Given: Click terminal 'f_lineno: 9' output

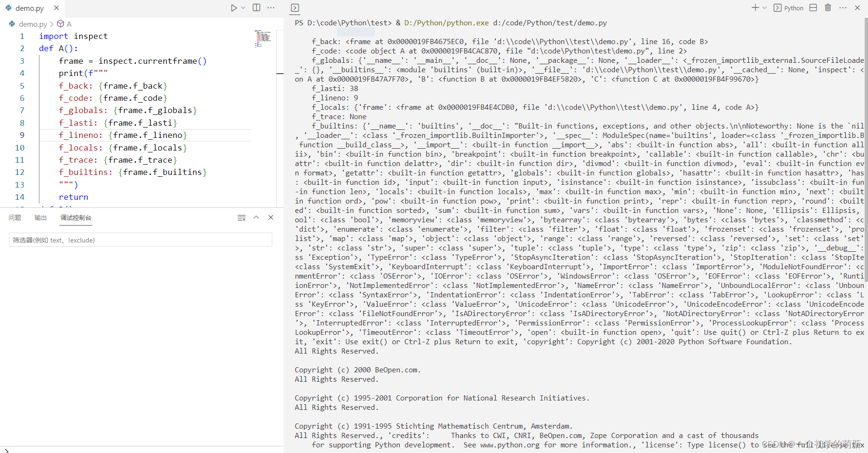Looking at the screenshot, I should coord(335,98).
